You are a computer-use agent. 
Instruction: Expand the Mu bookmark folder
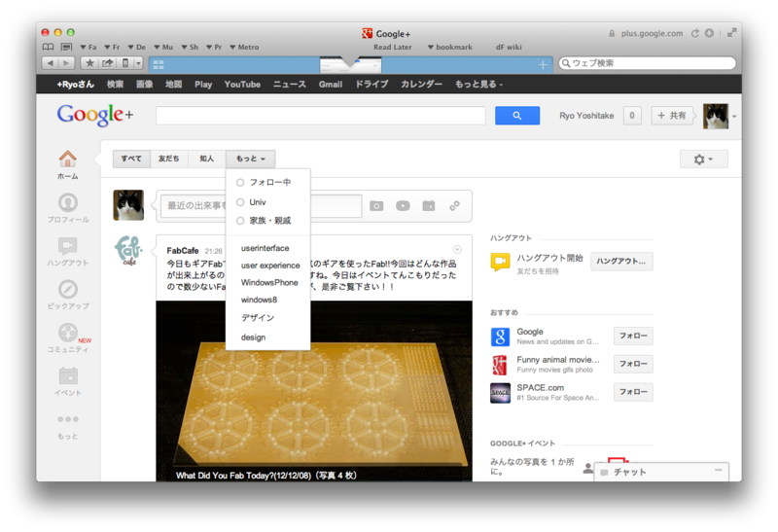pos(163,47)
